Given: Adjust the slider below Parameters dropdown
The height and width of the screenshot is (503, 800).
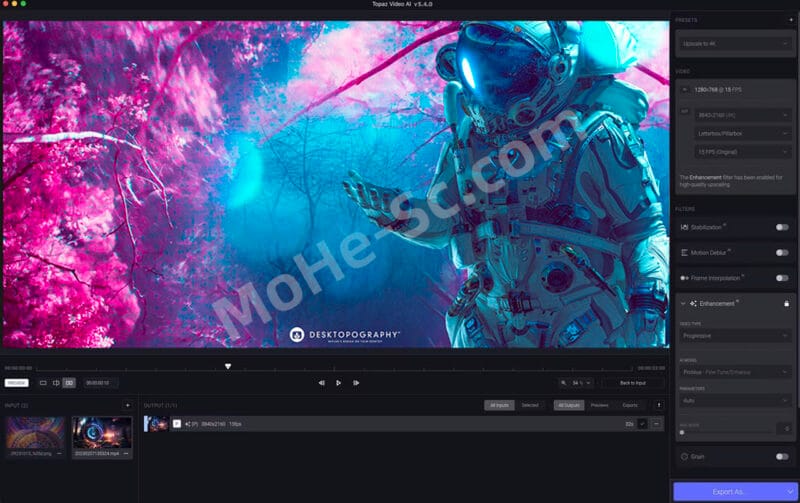Looking at the screenshot, I should (682, 433).
